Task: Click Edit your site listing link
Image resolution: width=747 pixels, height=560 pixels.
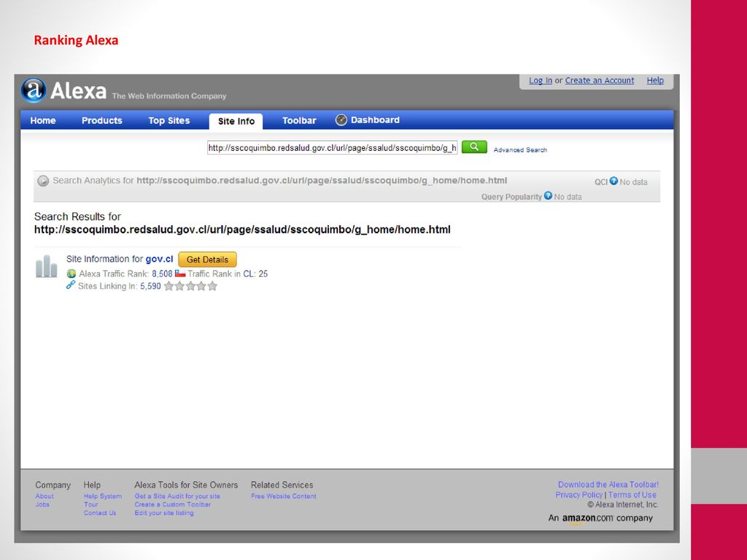Action: coord(164,513)
